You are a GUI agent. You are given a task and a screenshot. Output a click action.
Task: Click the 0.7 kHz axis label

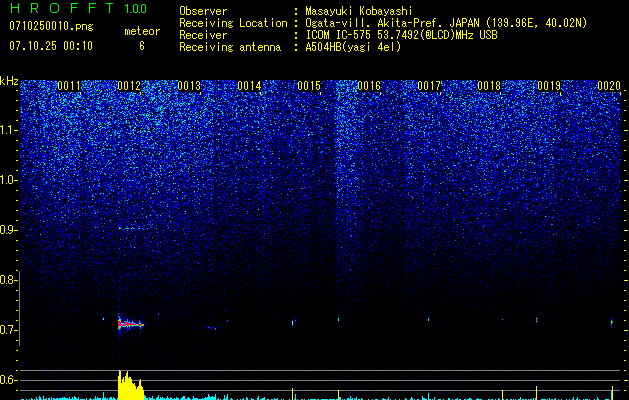tap(9, 330)
